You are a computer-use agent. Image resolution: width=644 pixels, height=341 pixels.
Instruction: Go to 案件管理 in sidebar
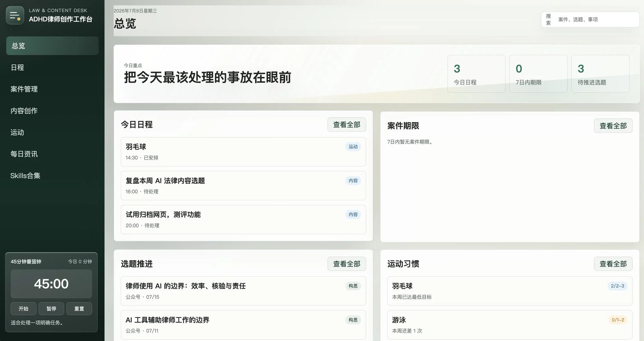coord(52,89)
